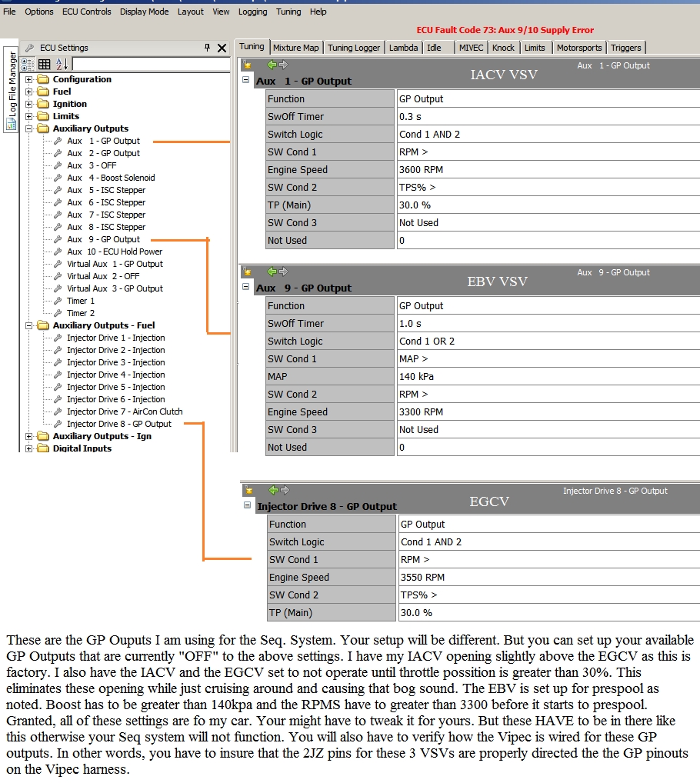Close the ECU Settings panel
700x783 pixels.
click(222, 48)
